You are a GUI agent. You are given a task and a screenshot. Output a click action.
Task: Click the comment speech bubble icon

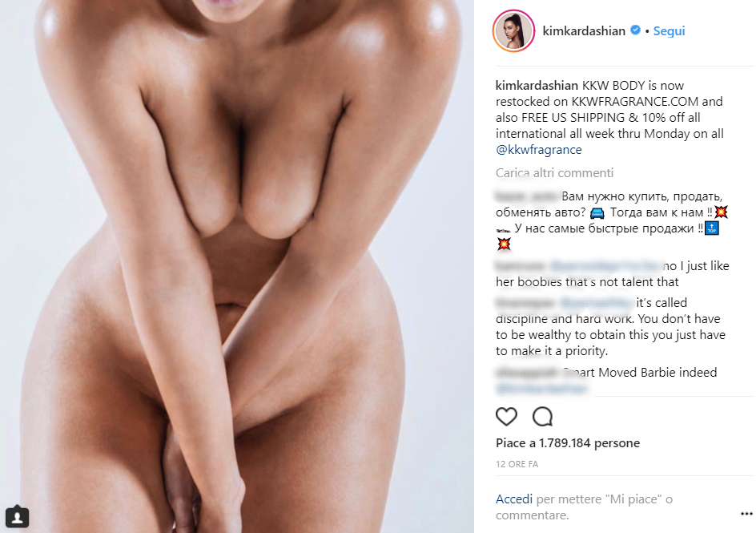[x=542, y=416]
